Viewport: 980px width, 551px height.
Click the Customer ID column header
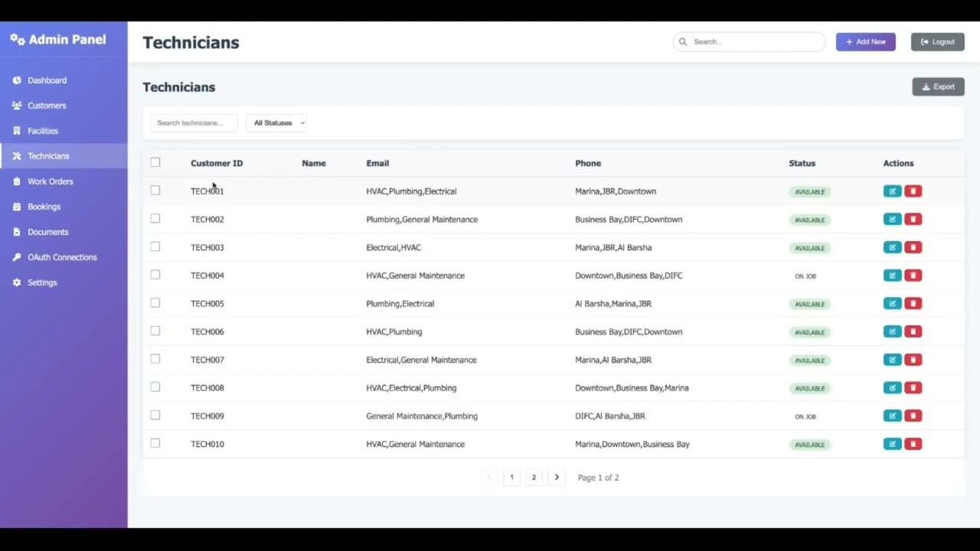(217, 163)
